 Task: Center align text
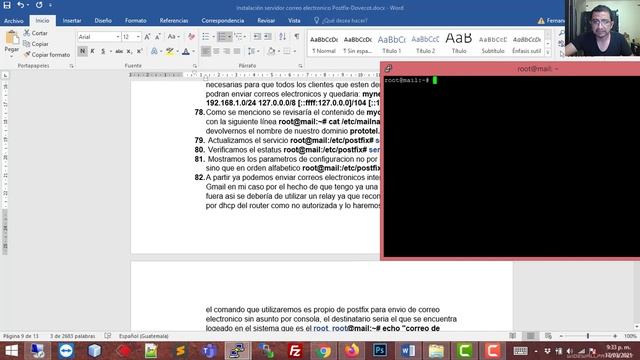point(216,51)
